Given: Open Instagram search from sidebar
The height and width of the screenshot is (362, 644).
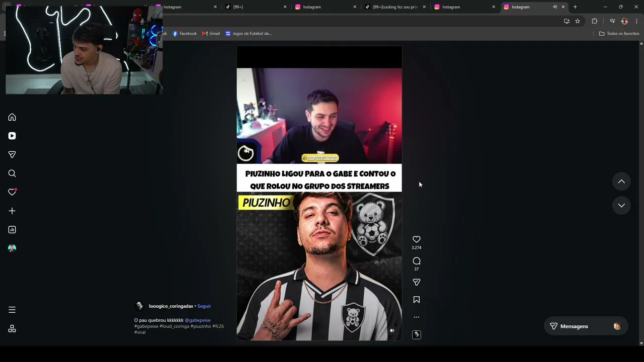Looking at the screenshot, I should click(x=12, y=173).
